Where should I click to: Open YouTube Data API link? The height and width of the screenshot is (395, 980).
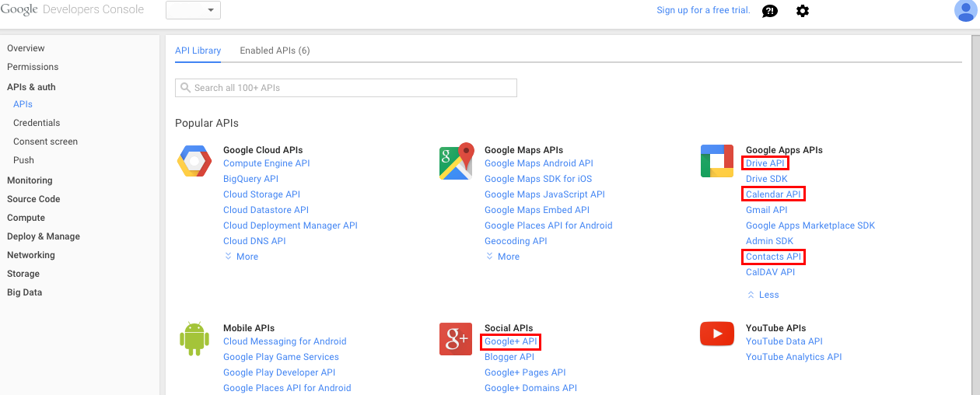(784, 341)
